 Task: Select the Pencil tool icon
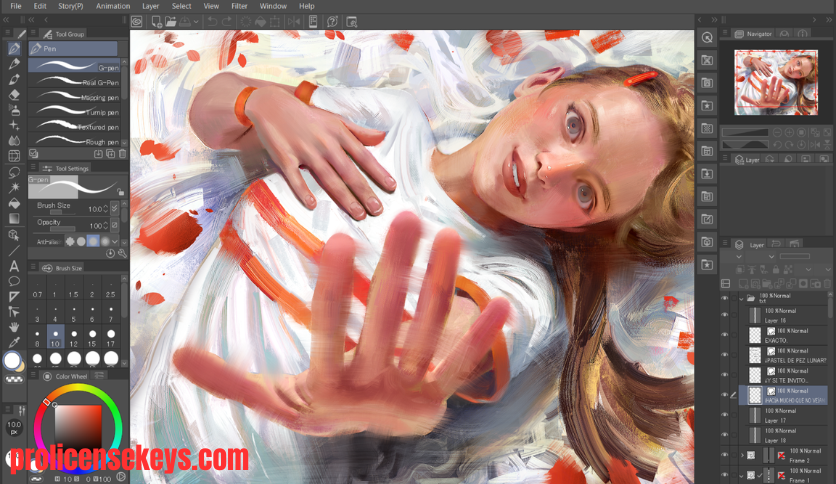(14, 64)
